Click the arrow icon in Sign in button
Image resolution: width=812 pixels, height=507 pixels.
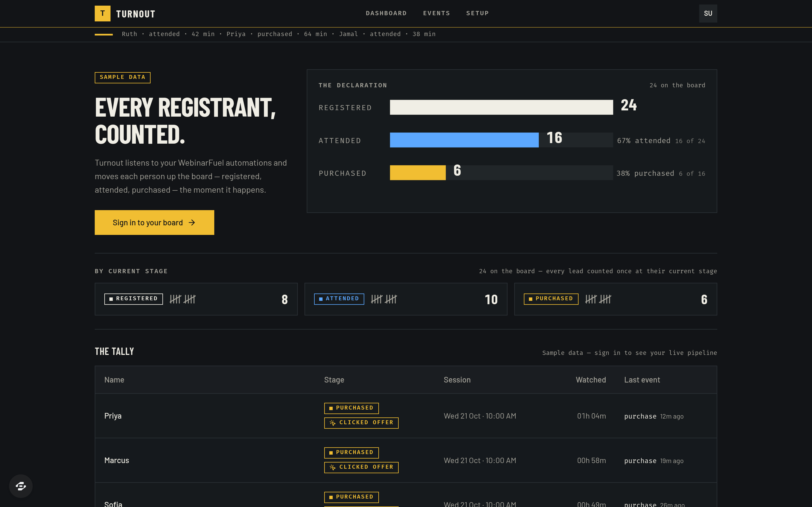point(192,223)
